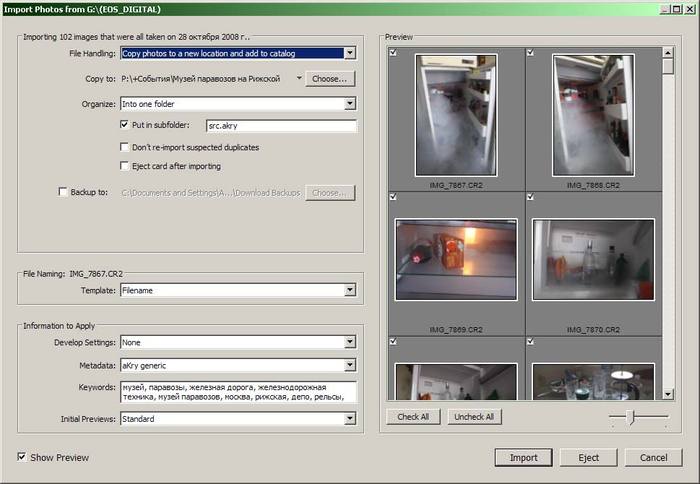Open the Copy to path arrow menu
This screenshot has width=700, height=484.
[300, 78]
